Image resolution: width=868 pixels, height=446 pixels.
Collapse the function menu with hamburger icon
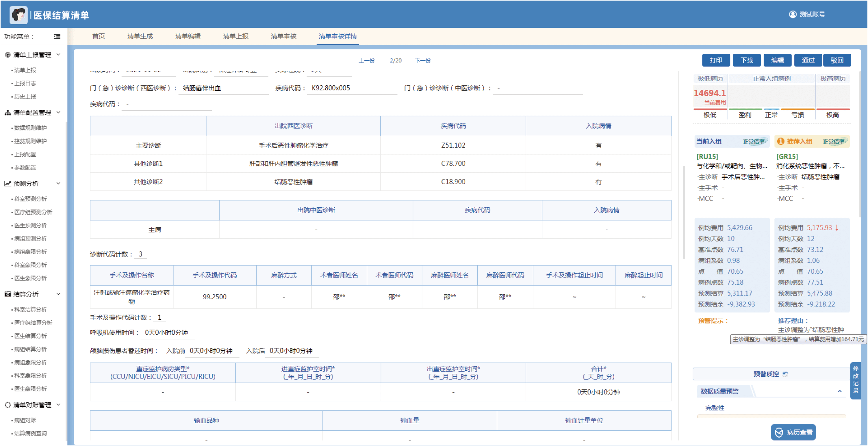(57, 36)
